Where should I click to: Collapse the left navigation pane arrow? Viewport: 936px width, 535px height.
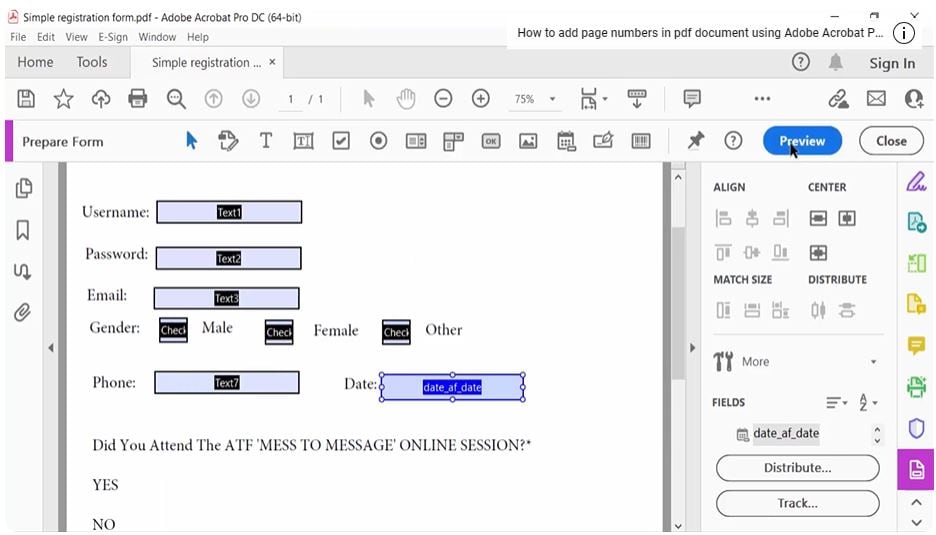[x=51, y=348]
